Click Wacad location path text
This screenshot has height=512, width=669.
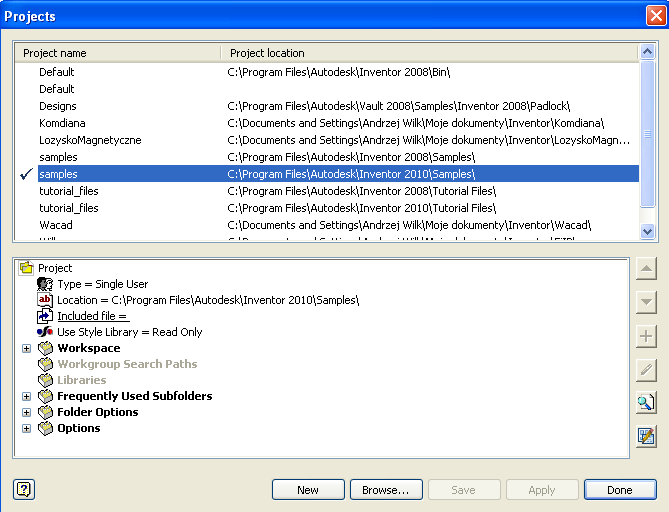click(x=409, y=225)
